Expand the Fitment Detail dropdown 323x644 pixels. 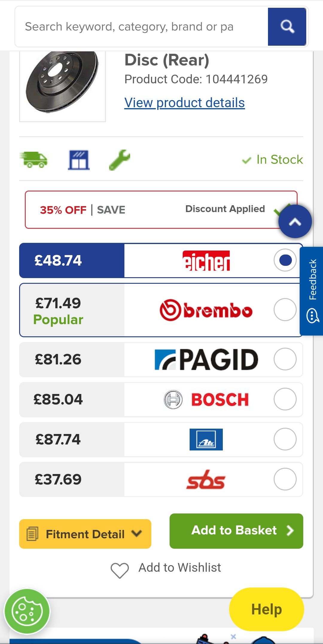[85, 534]
